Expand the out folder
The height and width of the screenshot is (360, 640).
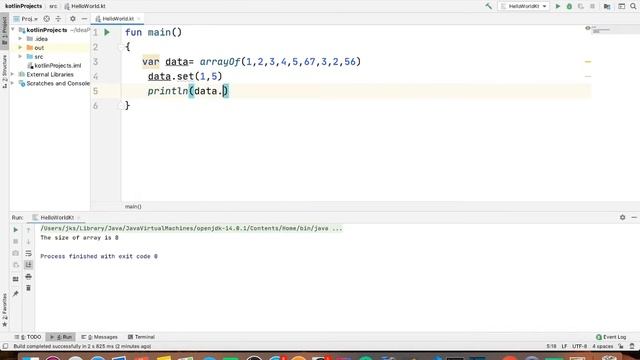click(20, 48)
